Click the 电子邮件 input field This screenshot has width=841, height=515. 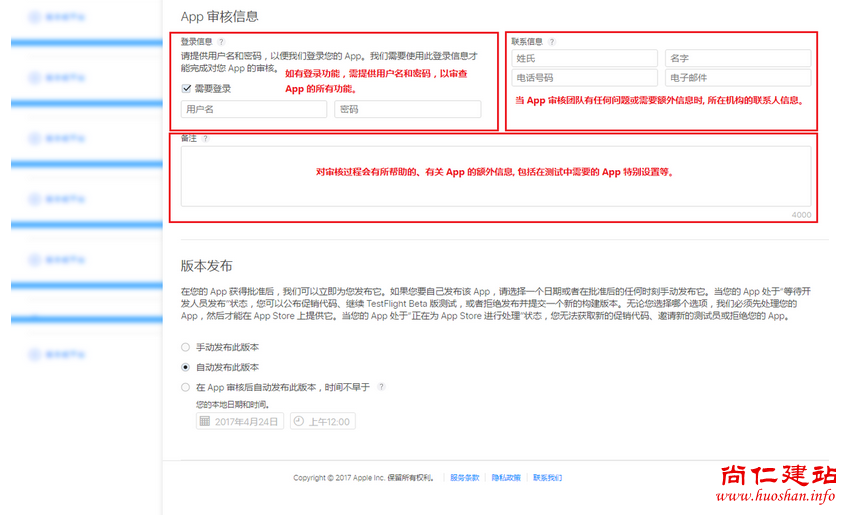click(738, 77)
